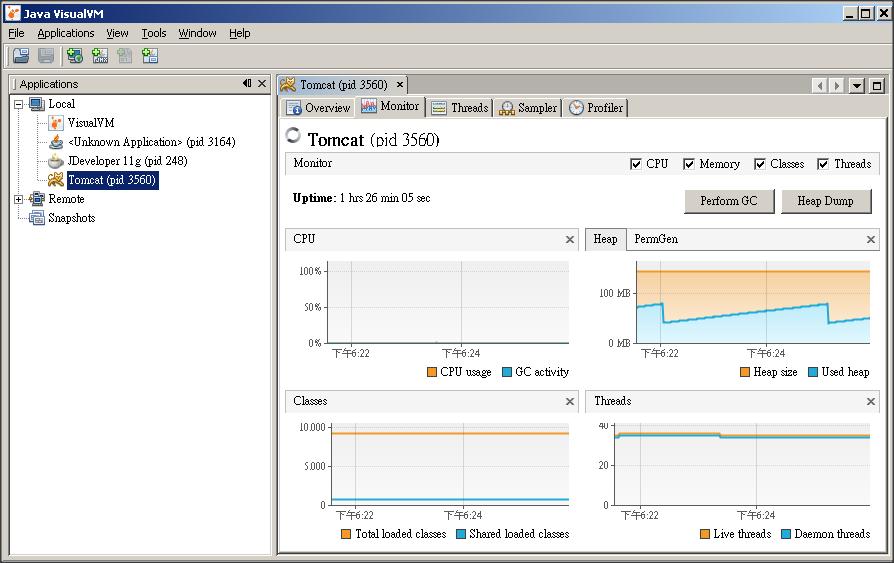Click the Shared loaded classes legend swatch
Screen dimensions: 894x563
(461, 534)
